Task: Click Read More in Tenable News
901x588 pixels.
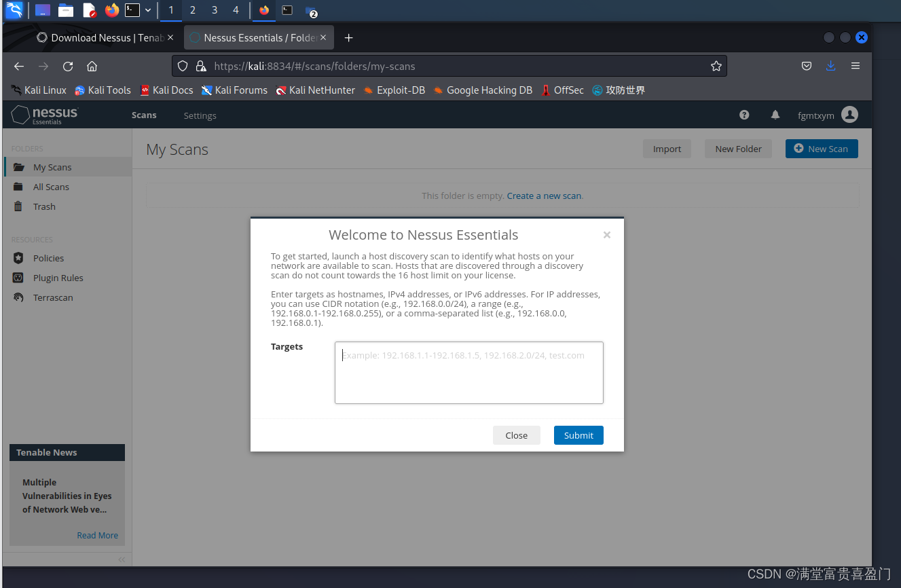Action: point(97,535)
